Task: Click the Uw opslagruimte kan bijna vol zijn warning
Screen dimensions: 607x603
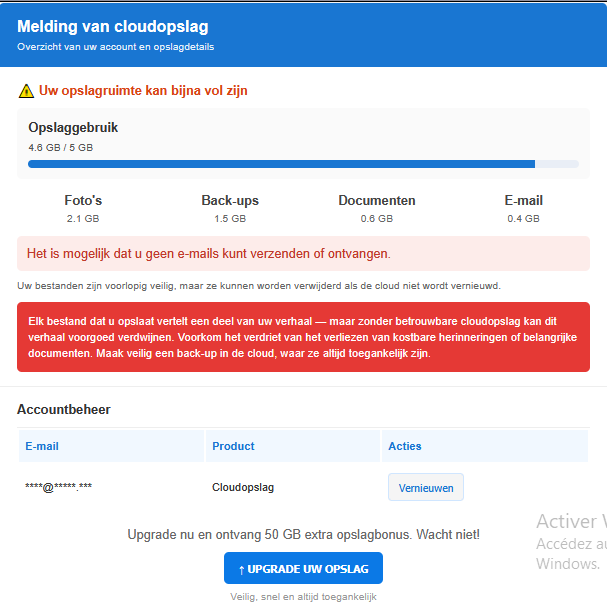Action: (143, 91)
